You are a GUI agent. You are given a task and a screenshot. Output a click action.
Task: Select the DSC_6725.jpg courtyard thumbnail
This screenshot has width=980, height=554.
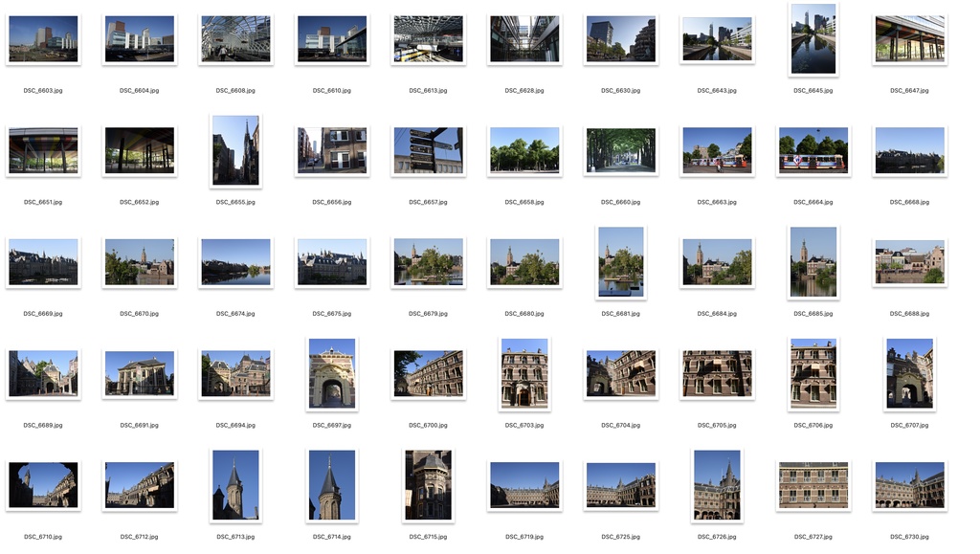(x=620, y=485)
